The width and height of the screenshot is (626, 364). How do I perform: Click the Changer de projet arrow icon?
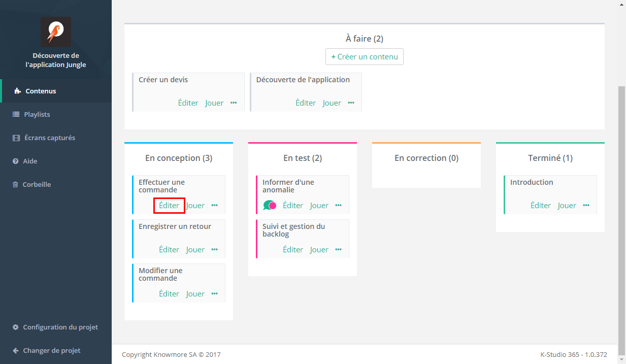click(x=16, y=351)
